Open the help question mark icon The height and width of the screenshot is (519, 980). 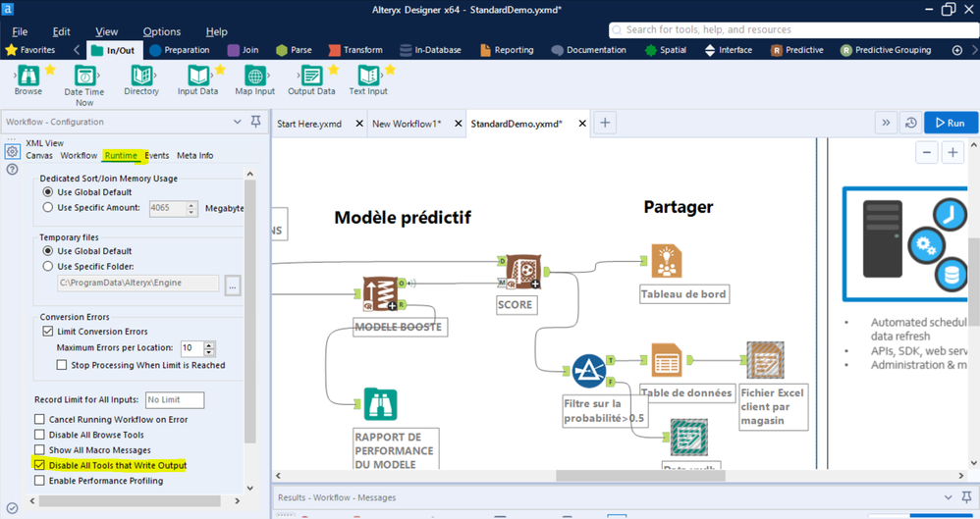(12, 170)
